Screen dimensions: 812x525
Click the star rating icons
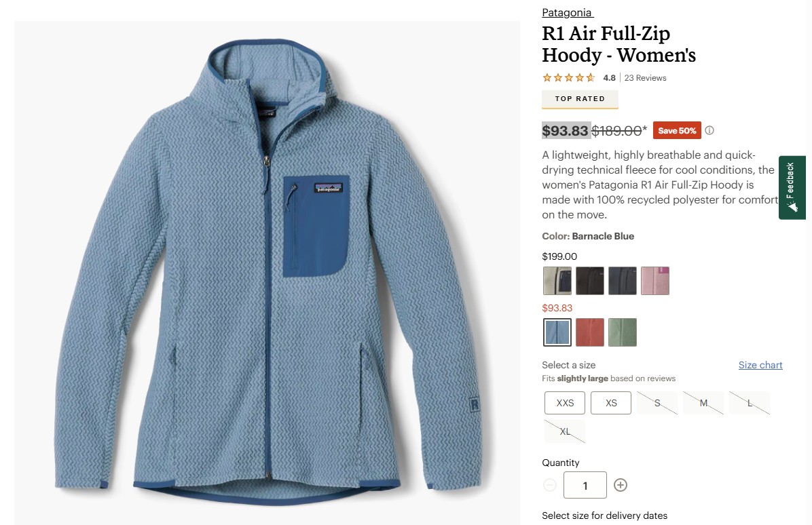(569, 77)
